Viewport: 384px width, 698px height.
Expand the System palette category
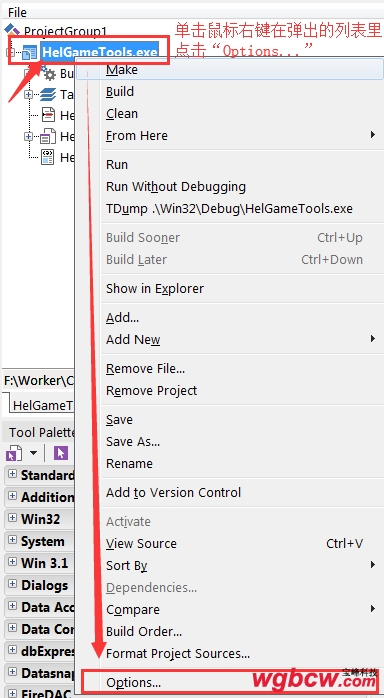(x=12, y=540)
